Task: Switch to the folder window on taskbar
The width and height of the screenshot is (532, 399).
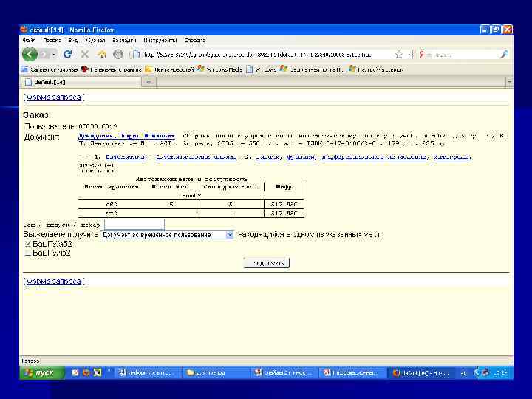Action: (x=216, y=373)
